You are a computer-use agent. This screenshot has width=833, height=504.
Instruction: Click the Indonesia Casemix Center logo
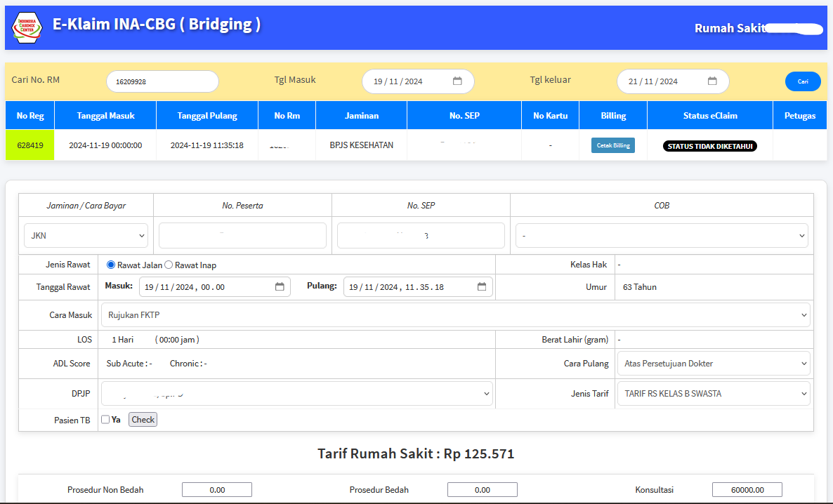point(27,27)
